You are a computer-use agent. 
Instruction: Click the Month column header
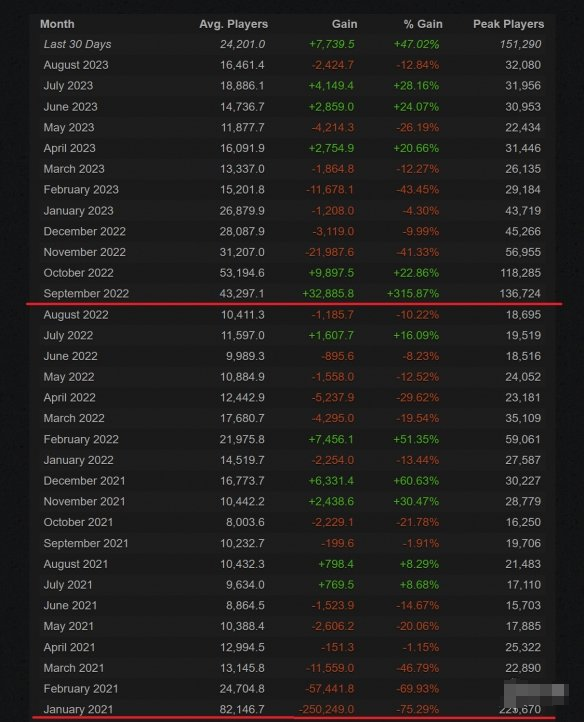pyautogui.click(x=57, y=24)
